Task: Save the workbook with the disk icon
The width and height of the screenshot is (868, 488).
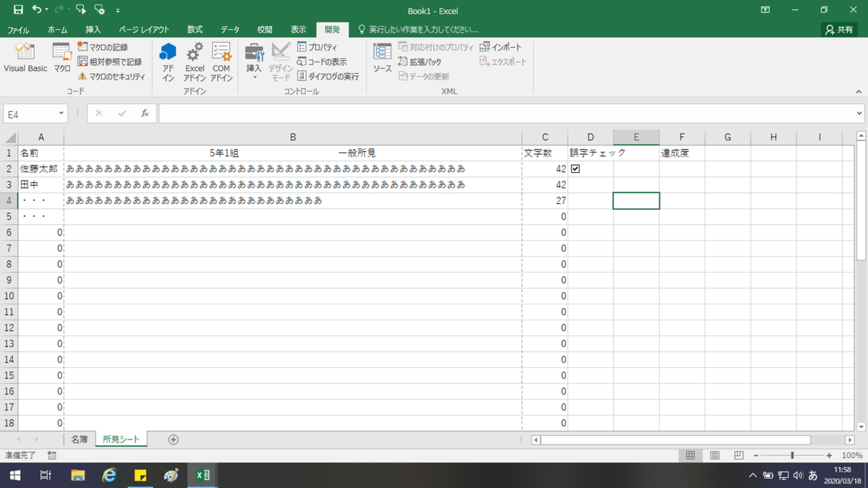Action: [x=18, y=10]
